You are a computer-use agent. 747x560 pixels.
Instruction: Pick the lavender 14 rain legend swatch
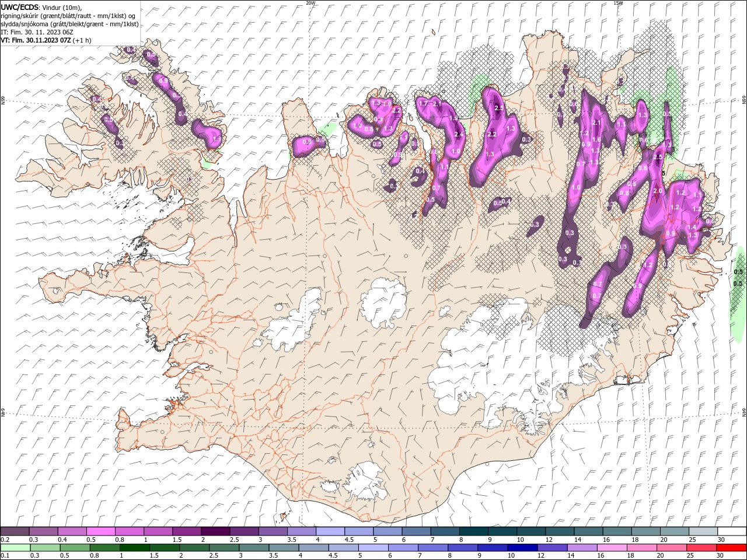click(581, 548)
